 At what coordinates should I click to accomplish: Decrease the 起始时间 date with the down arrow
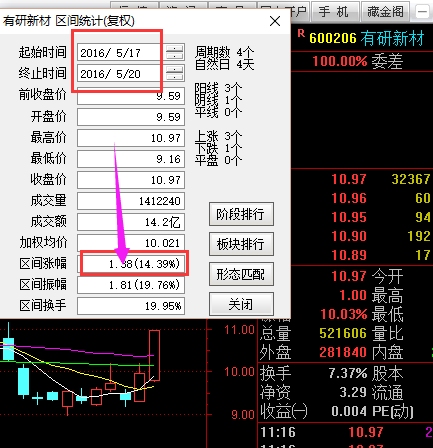click(175, 56)
